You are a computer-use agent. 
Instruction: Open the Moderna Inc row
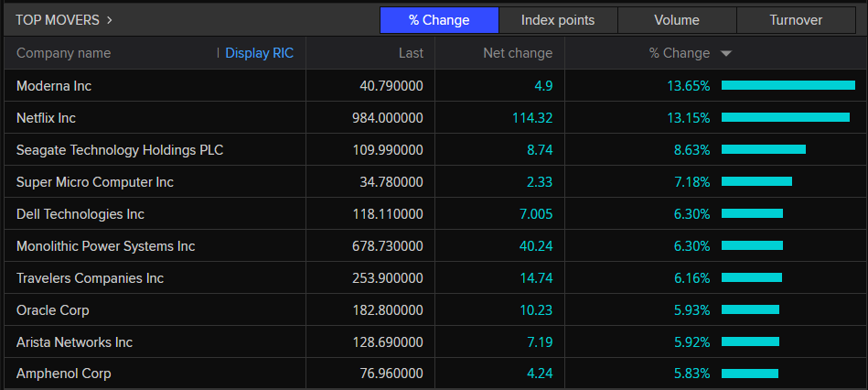pyautogui.click(x=54, y=86)
